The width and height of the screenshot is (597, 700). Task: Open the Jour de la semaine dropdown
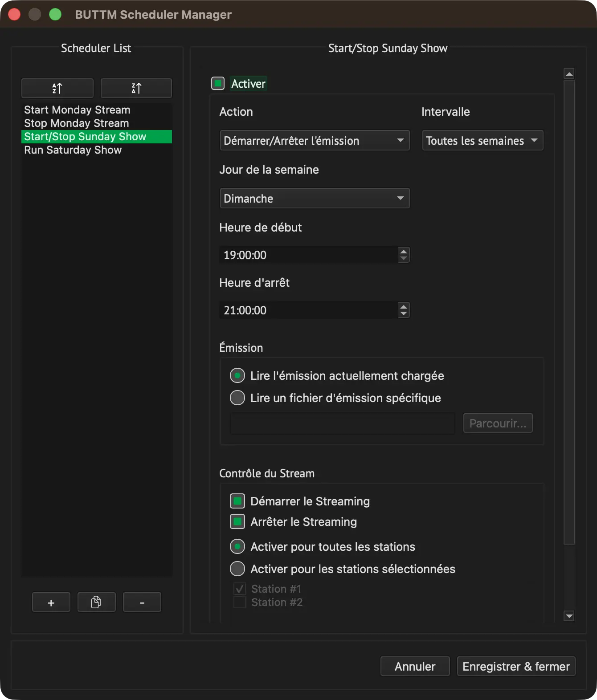[315, 198]
